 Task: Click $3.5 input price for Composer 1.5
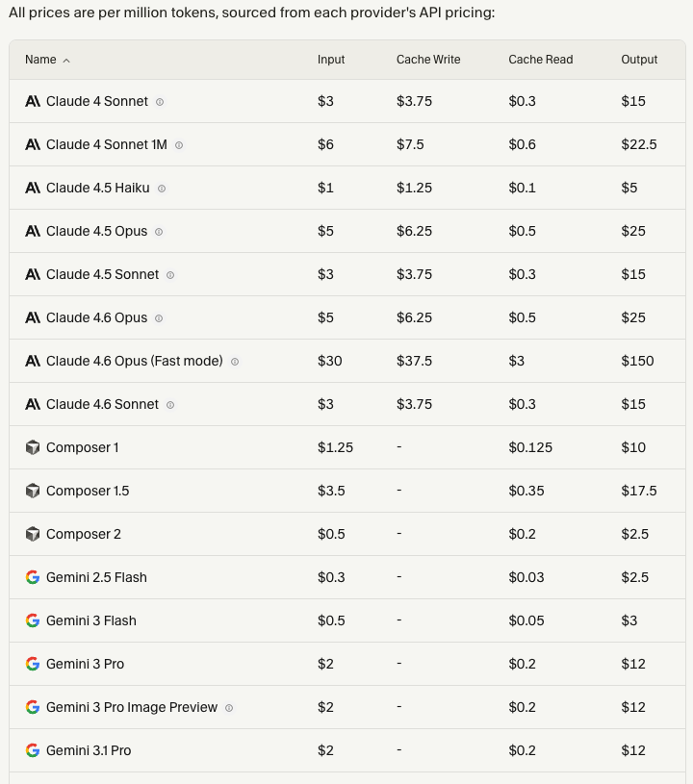[331, 491]
